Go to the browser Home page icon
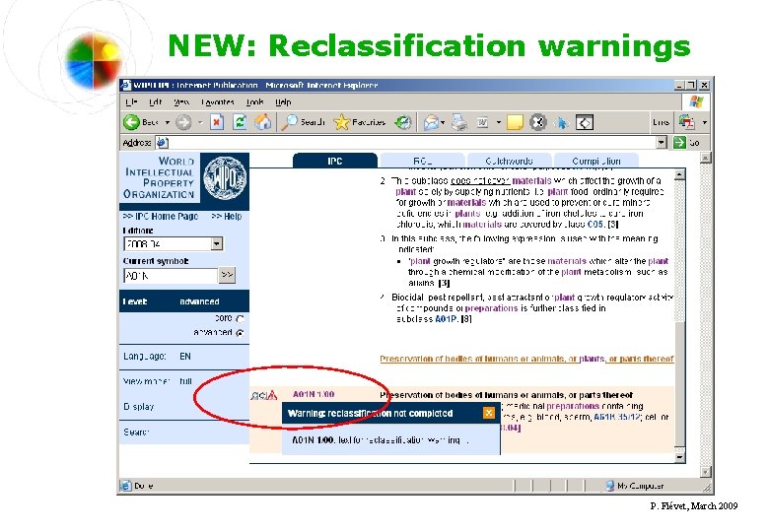Viewport: 769px width, 532px height. pyautogui.click(x=263, y=122)
